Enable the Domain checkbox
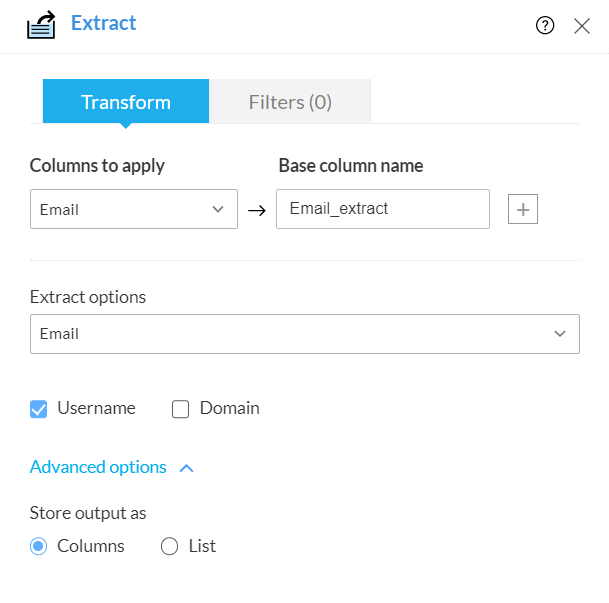 coord(180,409)
